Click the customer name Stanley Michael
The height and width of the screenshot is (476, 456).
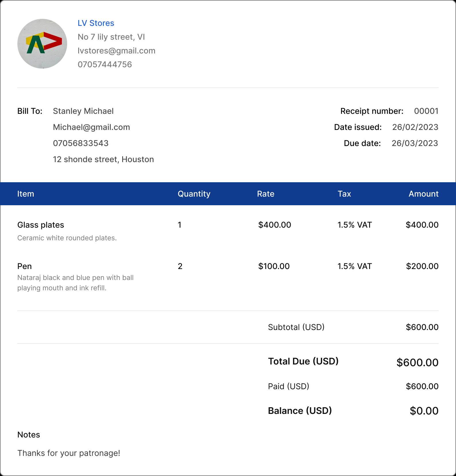(x=83, y=111)
